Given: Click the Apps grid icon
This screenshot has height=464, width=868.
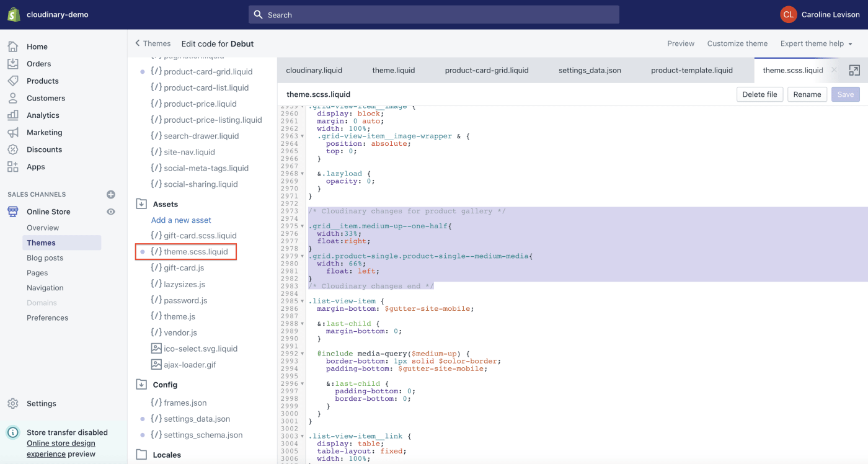Looking at the screenshot, I should point(12,167).
